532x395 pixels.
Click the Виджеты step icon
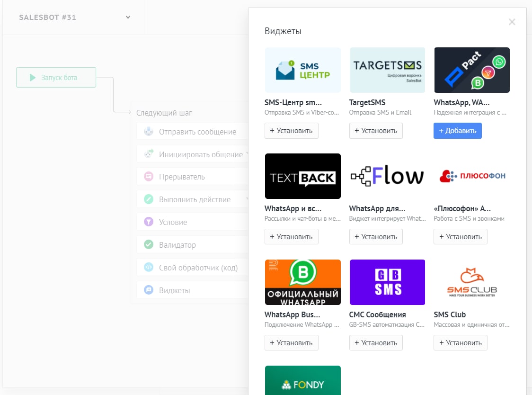point(149,290)
